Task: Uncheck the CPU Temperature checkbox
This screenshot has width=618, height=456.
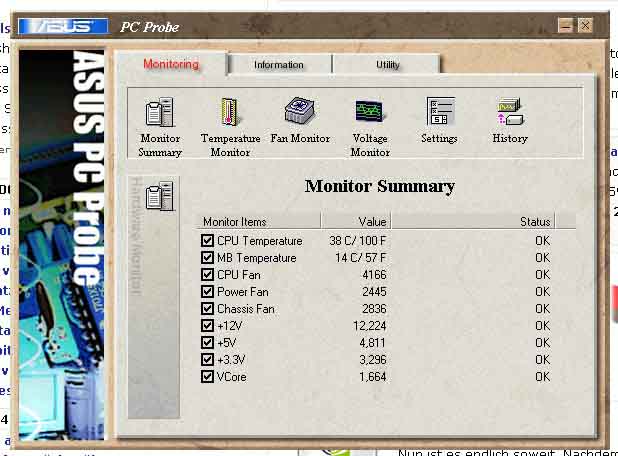Action: coord(207,240)
